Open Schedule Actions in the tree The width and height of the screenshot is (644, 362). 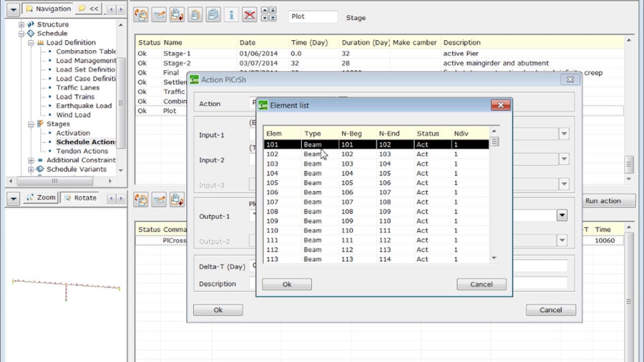(86, 142)
